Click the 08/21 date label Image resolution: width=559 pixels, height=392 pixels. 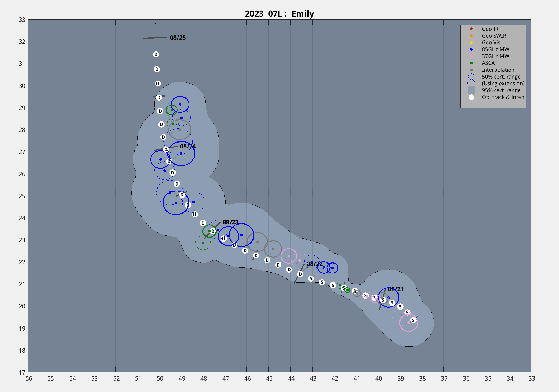pos(395,289)
